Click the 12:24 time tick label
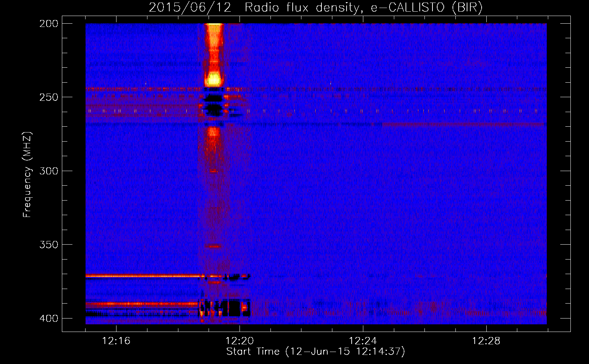Image resolution: width=589 pixels, height=364 pixels. (363, 341)
